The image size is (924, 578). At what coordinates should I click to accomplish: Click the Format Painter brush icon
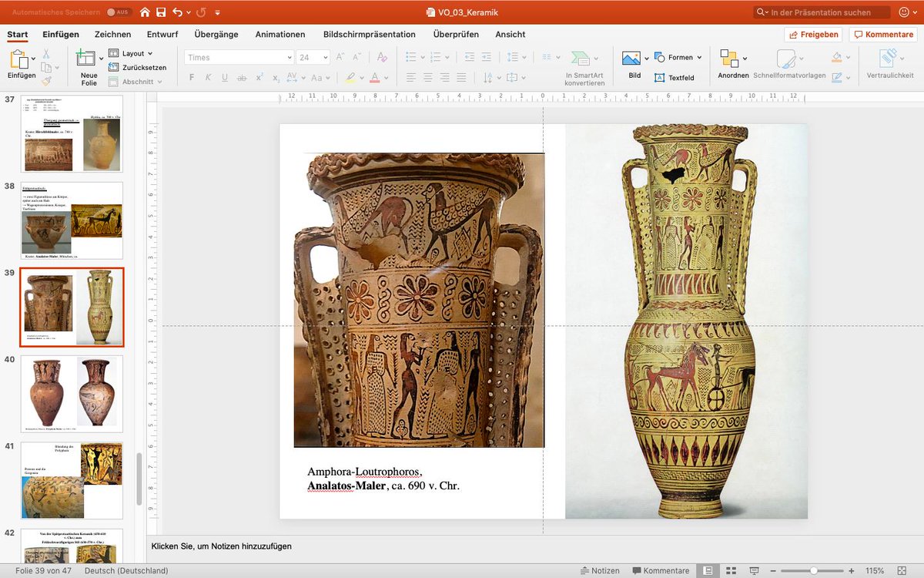[x=46, y=79]
